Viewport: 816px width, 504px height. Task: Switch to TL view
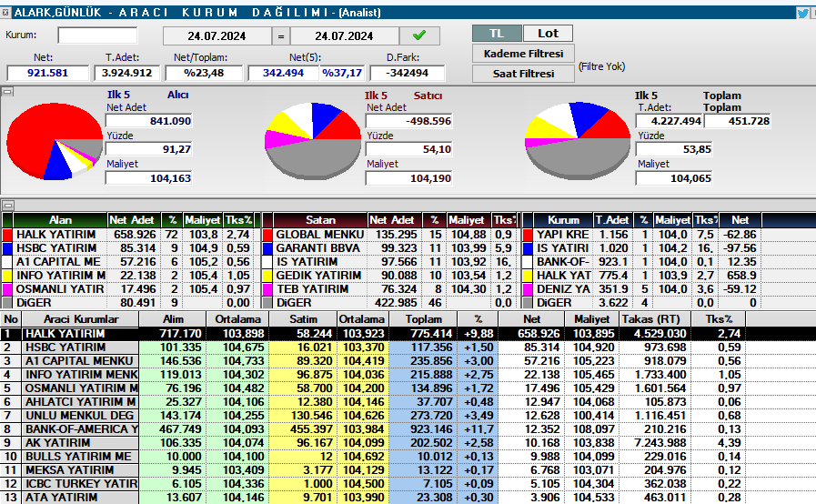coord(497,34)
